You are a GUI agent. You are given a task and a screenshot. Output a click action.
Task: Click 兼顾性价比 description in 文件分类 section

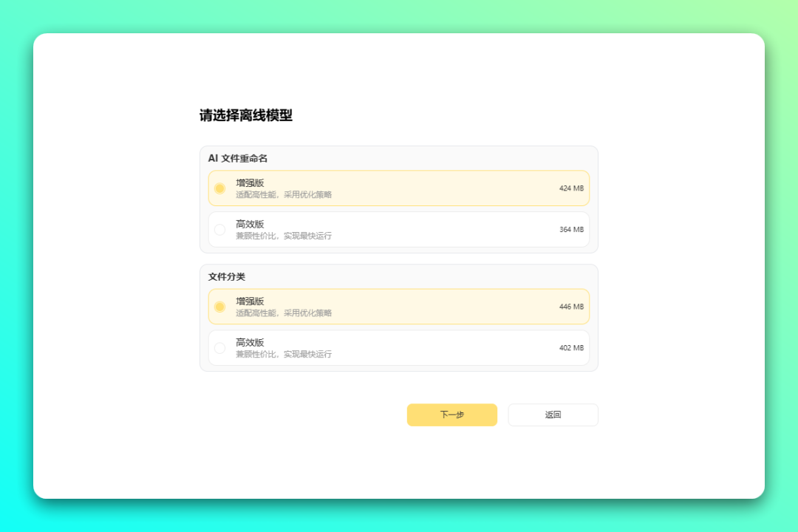(x=284, y=355)
